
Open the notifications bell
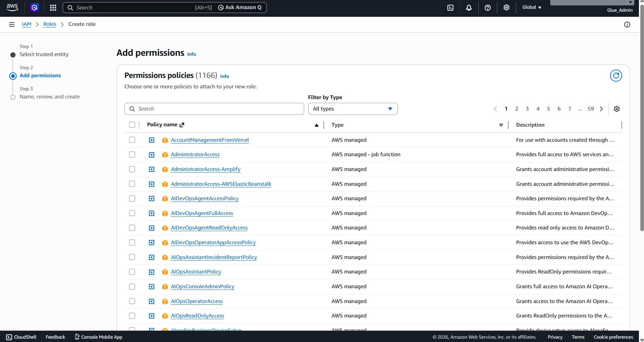click(x=469, y=7)
